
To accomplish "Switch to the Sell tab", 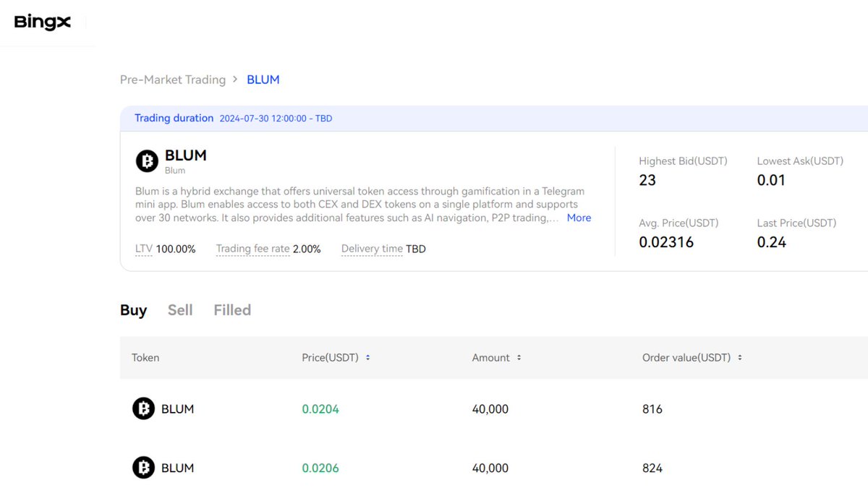I will point(180,310).
